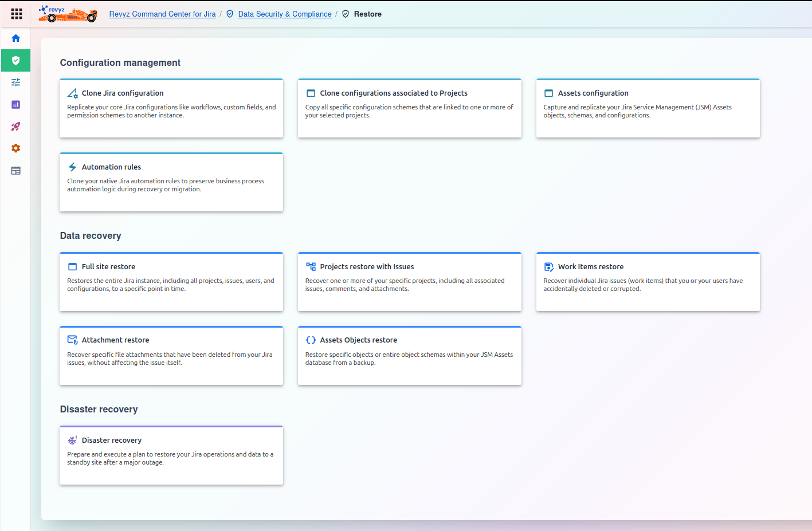Open the sliders settings sidebar icon
This screenshot has width=812, height=531.
point(16,82)
